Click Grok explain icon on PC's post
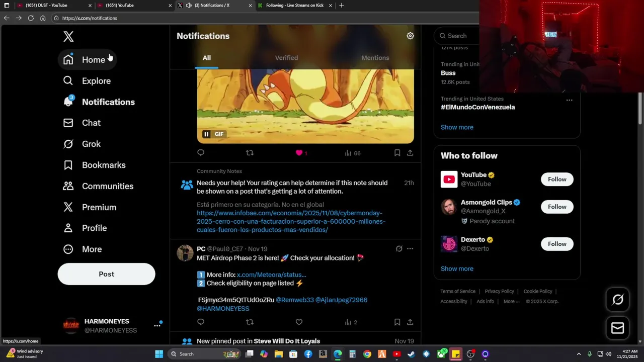Screen dimensions: 644x362 click(x=399, y=248)
